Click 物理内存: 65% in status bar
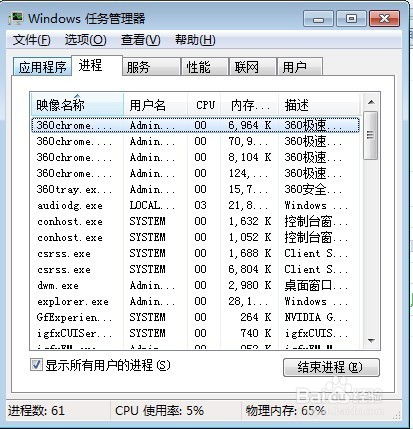This screenshot has height=429, width=413. coord(285,410)
